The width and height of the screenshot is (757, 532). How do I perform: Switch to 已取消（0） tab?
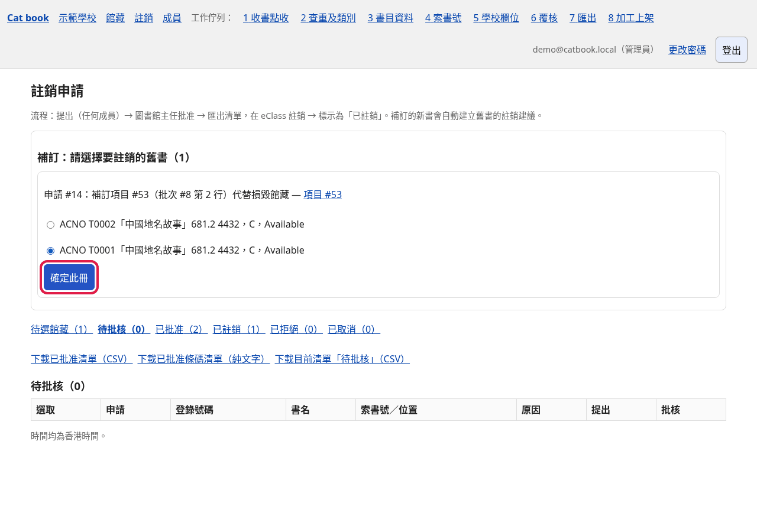[x=354, y=329]
